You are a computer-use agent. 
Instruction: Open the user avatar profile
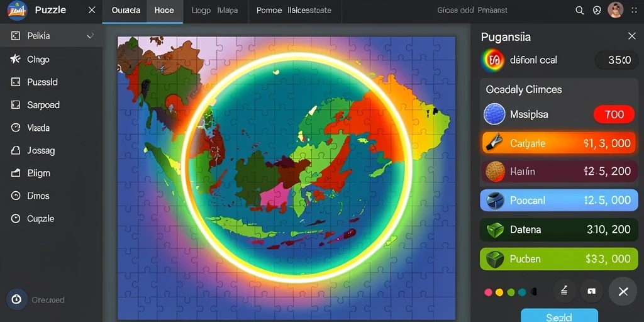615,10
